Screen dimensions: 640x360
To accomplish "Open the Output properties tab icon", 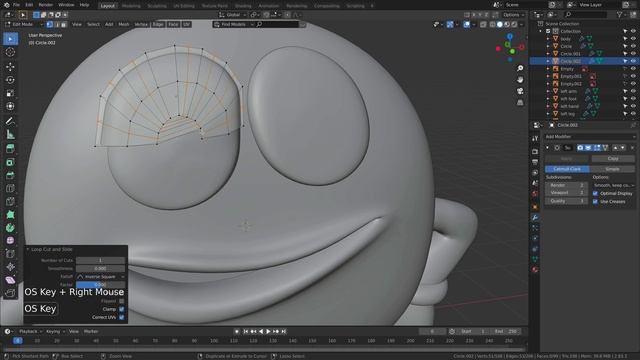I will (x=535, y=162).
